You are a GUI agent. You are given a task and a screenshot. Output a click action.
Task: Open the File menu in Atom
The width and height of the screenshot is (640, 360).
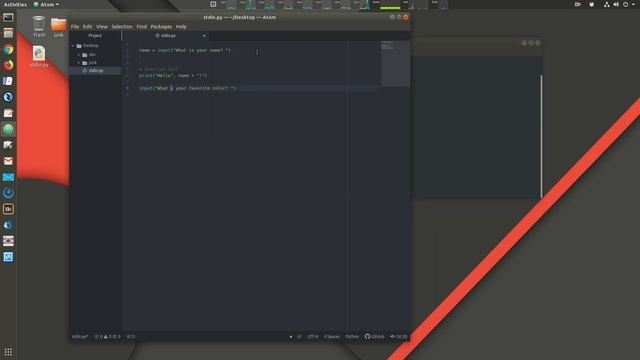pos(75,27)
